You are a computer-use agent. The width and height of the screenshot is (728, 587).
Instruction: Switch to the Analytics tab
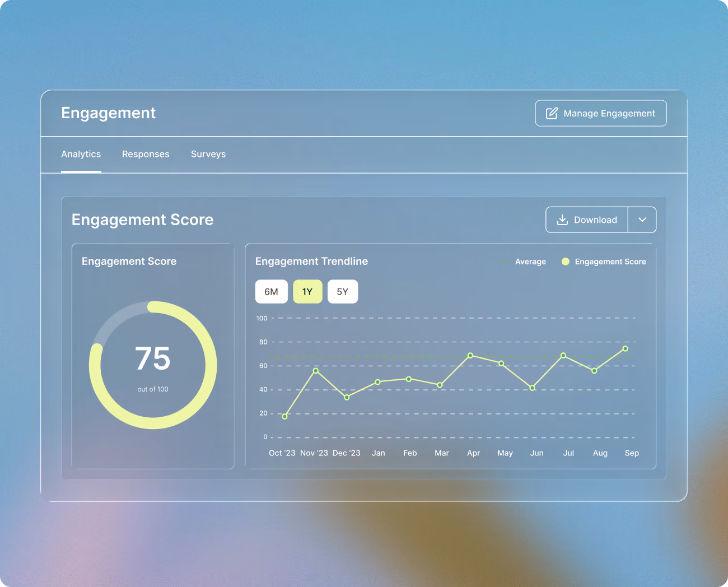point(81,154)
